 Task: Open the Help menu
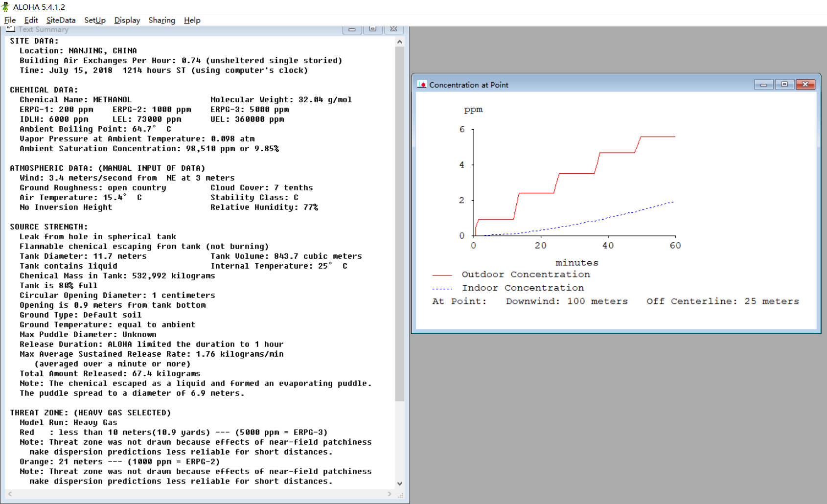point(192,20)
